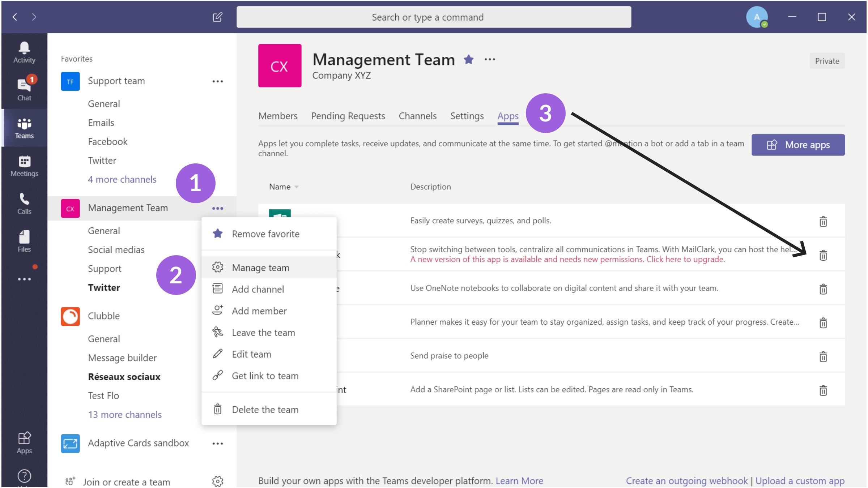Choose Remove favorite from the menu
The height and width of the screenshot is (488, 868).
tap(269, 234)
